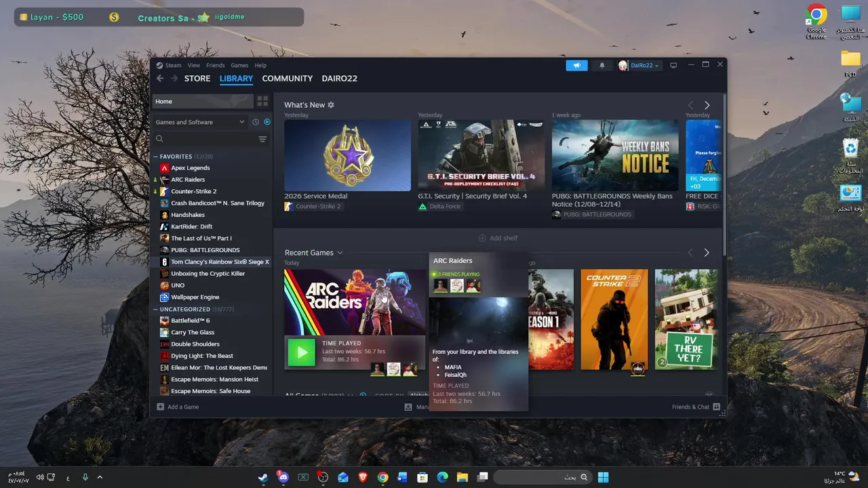868x488 pixels.
Task: Select Apex Legends in favorites
Action: pos(190,168)
